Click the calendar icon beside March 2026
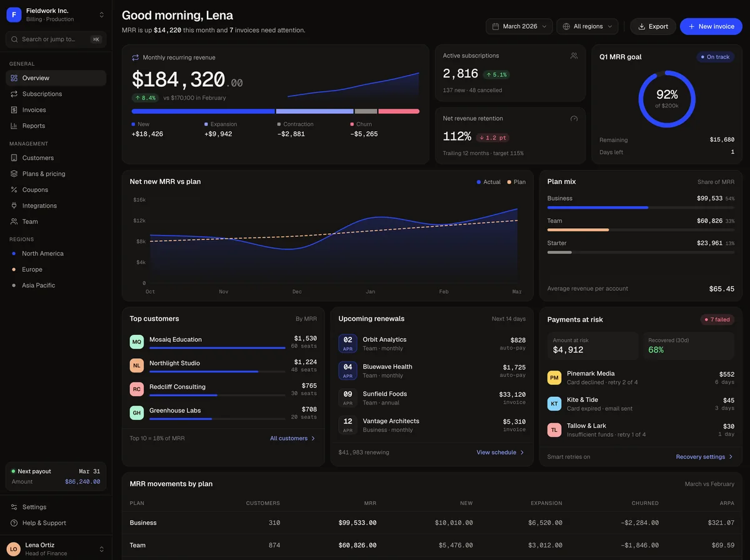 click(x=496, y=27)
